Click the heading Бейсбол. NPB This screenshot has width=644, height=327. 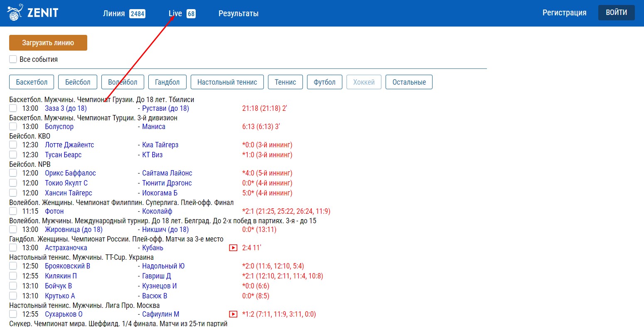point(30,164)
